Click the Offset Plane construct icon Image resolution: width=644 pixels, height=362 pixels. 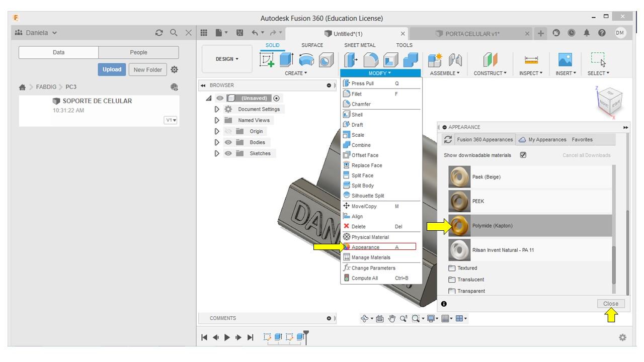[x=490, y=60]
